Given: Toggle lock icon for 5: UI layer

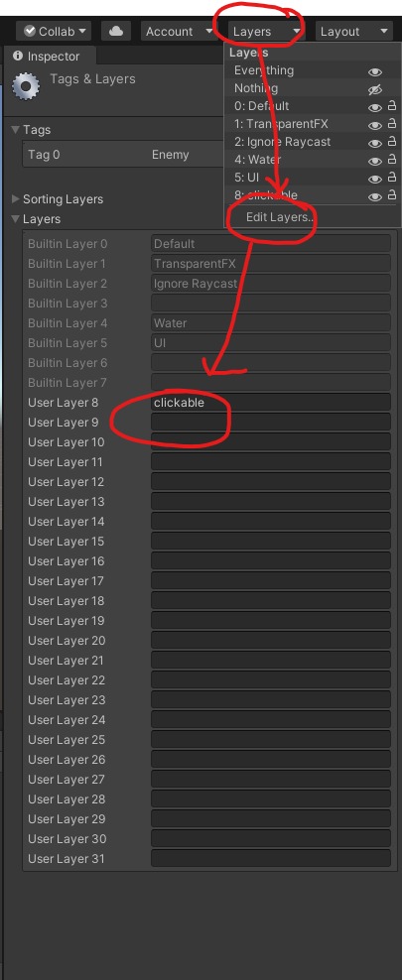Looking at the screenshot, I should click(x=392, y=179).
